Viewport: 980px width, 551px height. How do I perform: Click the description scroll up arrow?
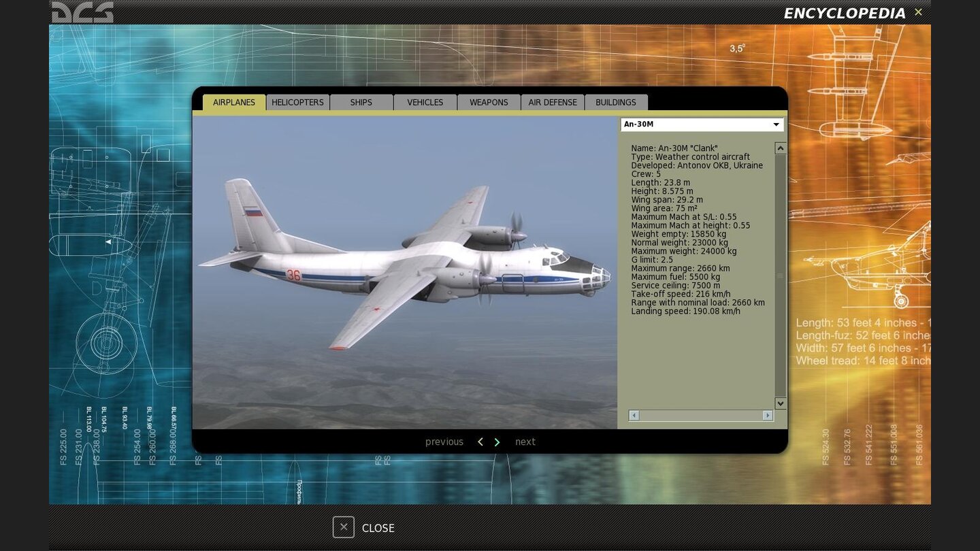[x=781, y=148]
